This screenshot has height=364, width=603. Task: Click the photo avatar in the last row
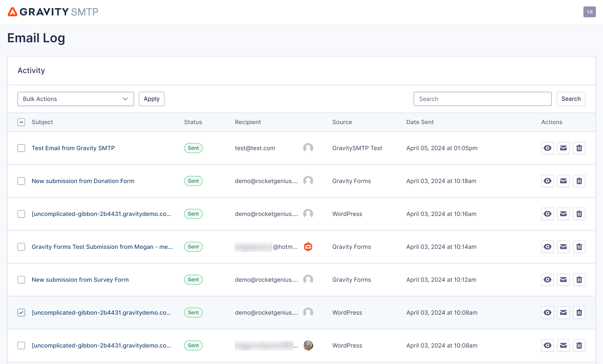pos(308,345)
